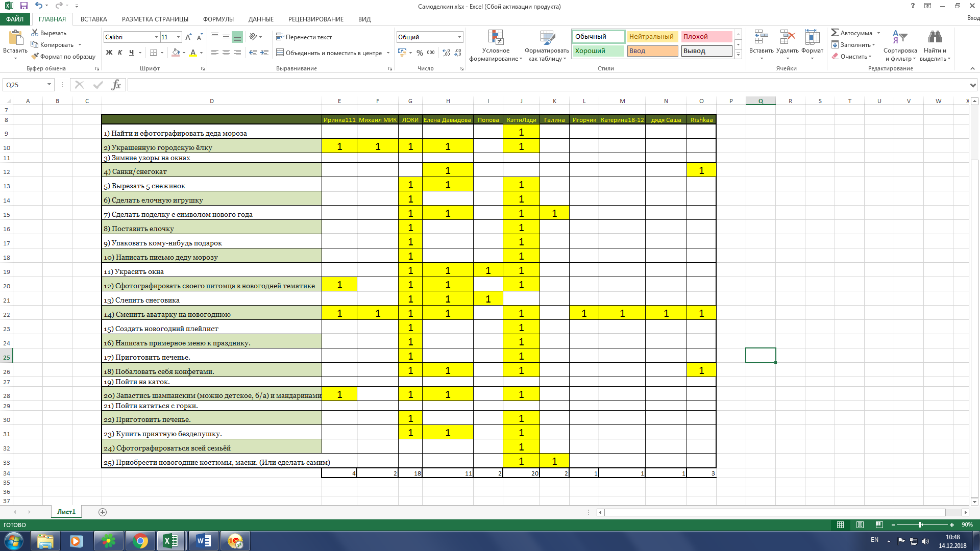Screen dimensions: 980x551
Task: Click the Percent Style button
Action: 420,53
